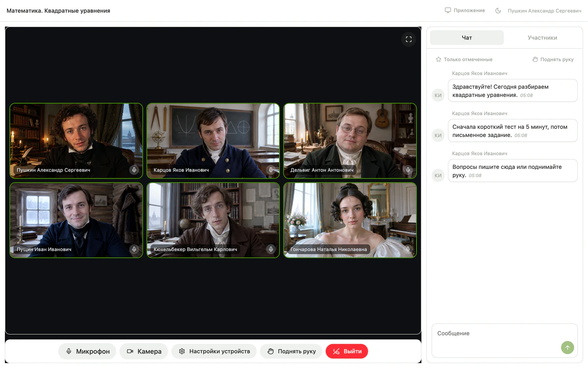Image resolution: width=588 pixels, height=368 pixels.
Task: Click the message 'Сначала короткий тест на 5 минут'
Action: tap(513, 130)
